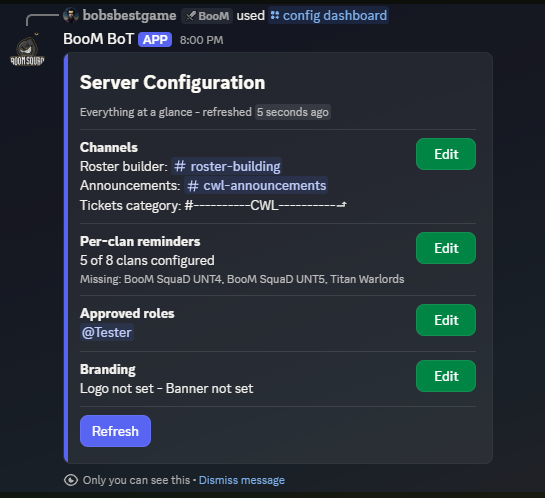Click the bobsbestgame username

point(129,16)
